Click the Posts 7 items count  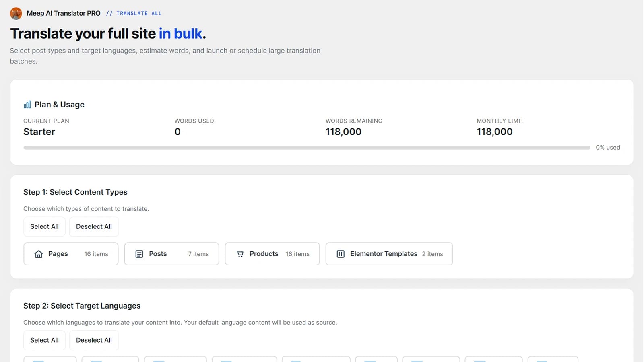coord(198,254)
